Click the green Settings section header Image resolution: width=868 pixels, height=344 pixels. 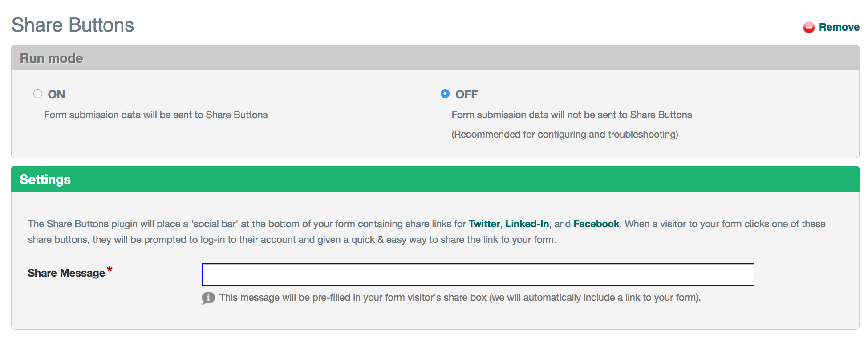45,180
